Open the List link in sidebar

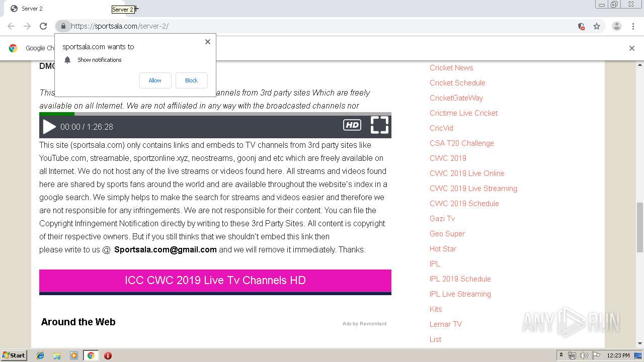[435, 339]
